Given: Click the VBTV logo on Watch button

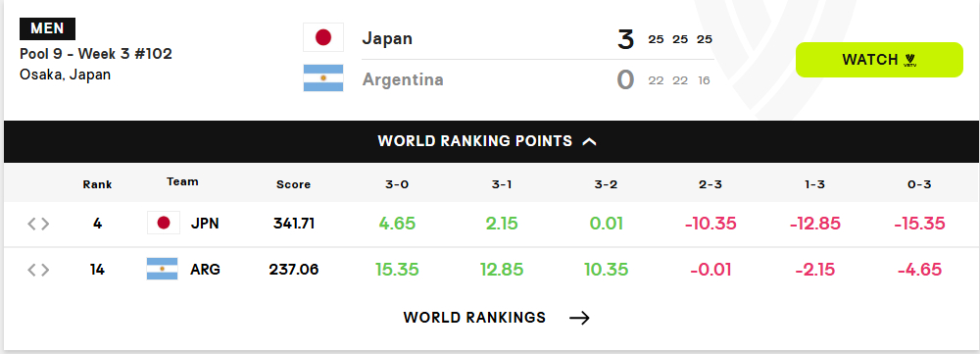Looking at the screenshot, I should (x=910, y=60).
